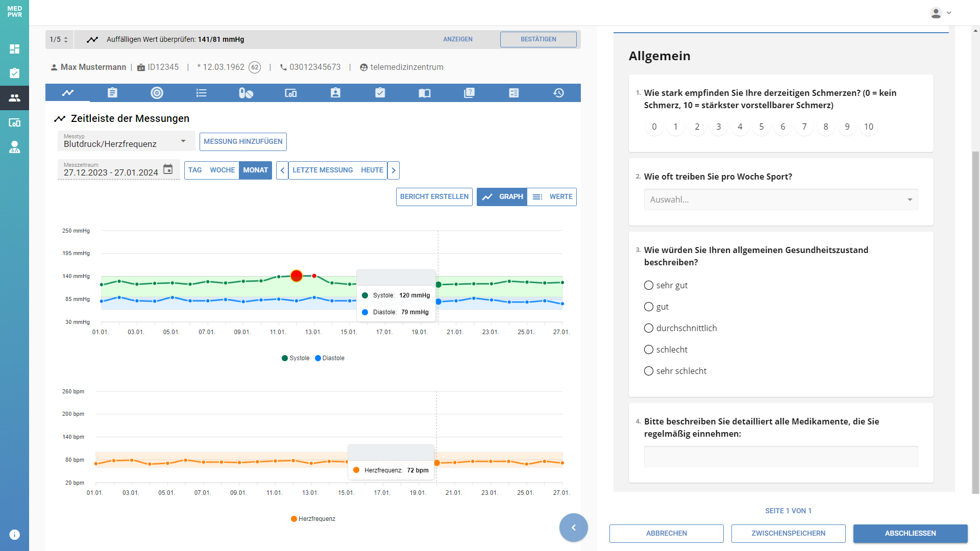Screen dimensions: 980x551
Task: Click the Messzeitraum date range field
Action: 118,170
